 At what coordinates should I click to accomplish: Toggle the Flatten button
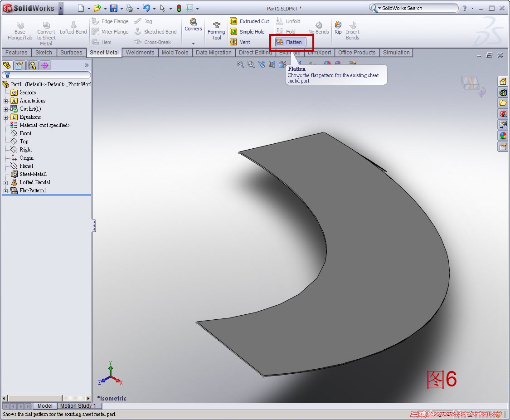291,42
